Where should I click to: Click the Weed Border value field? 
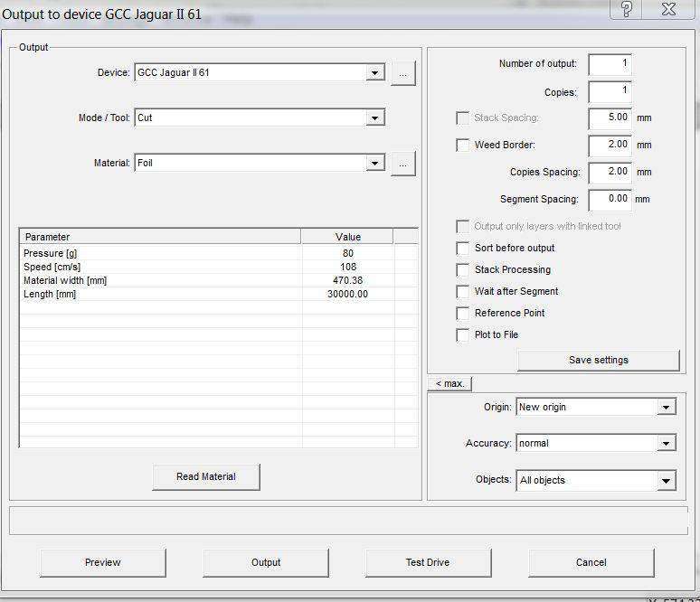click(x=610, y=146)
